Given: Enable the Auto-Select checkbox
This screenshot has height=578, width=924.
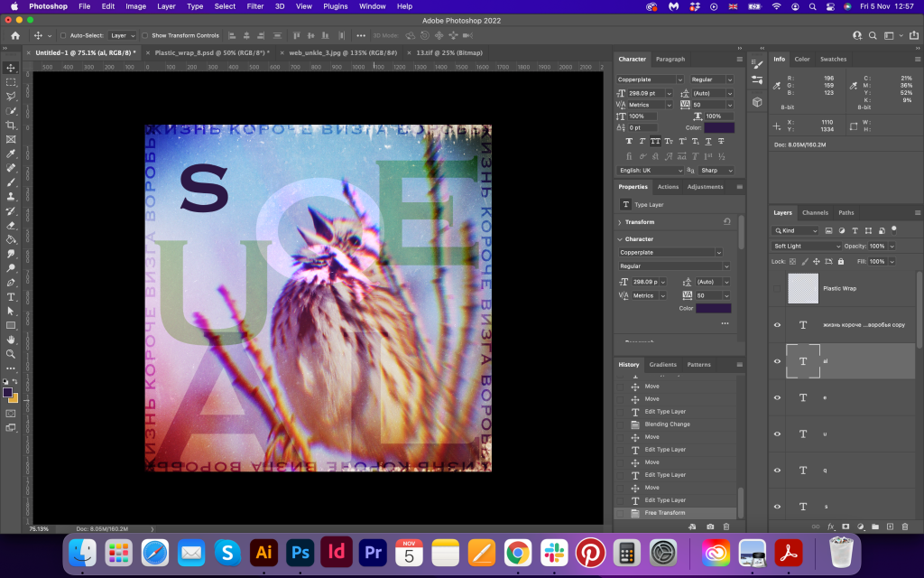Looking at the screenshot, I should 63,35.
